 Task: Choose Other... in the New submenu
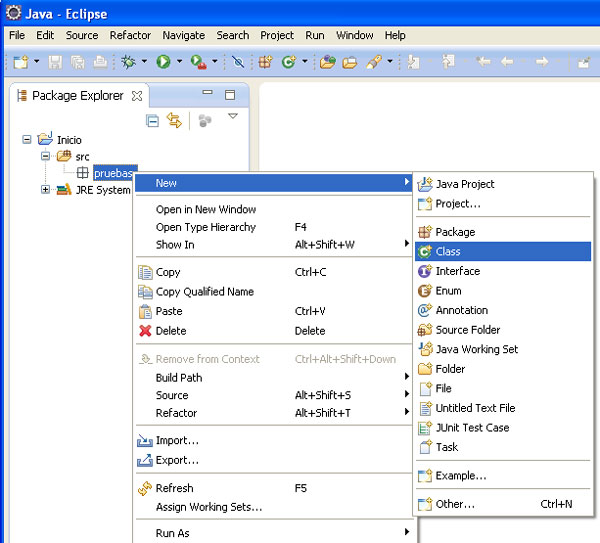click(x=503, y=504)
